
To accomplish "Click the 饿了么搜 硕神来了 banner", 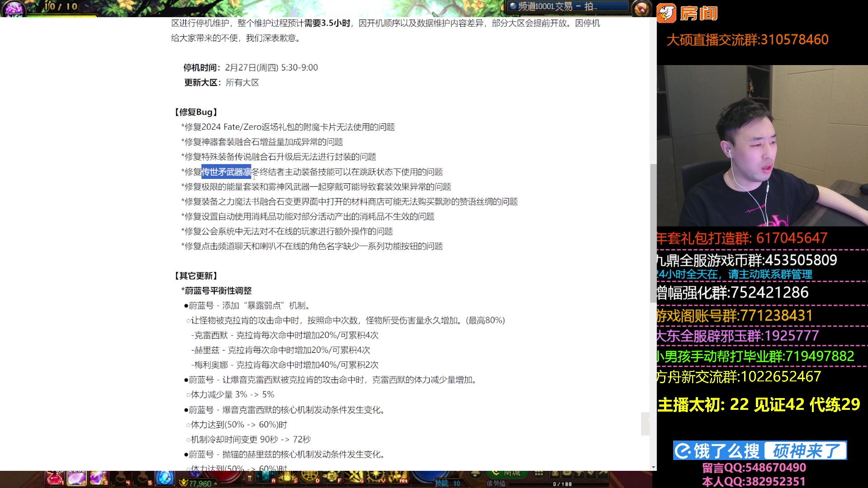I will 760,450.
